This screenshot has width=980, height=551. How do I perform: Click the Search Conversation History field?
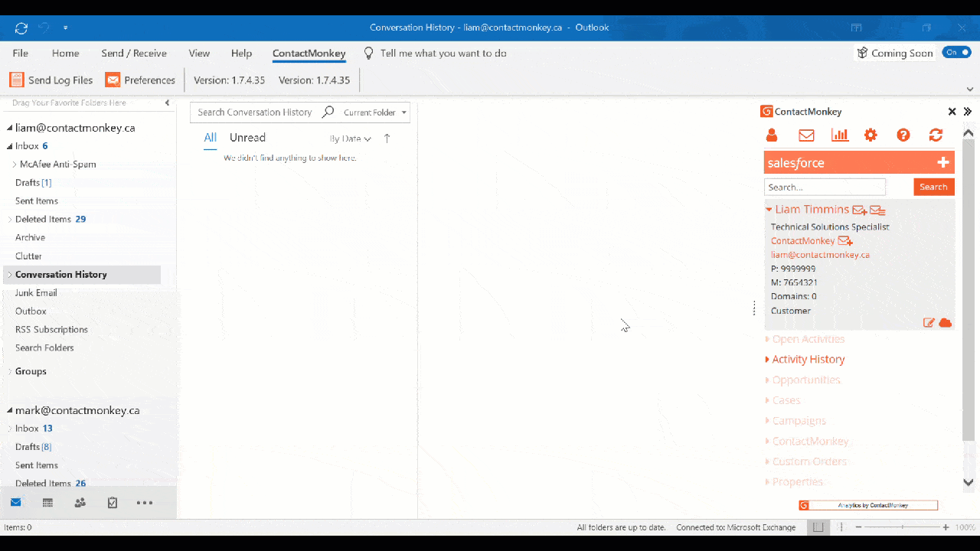255,112
